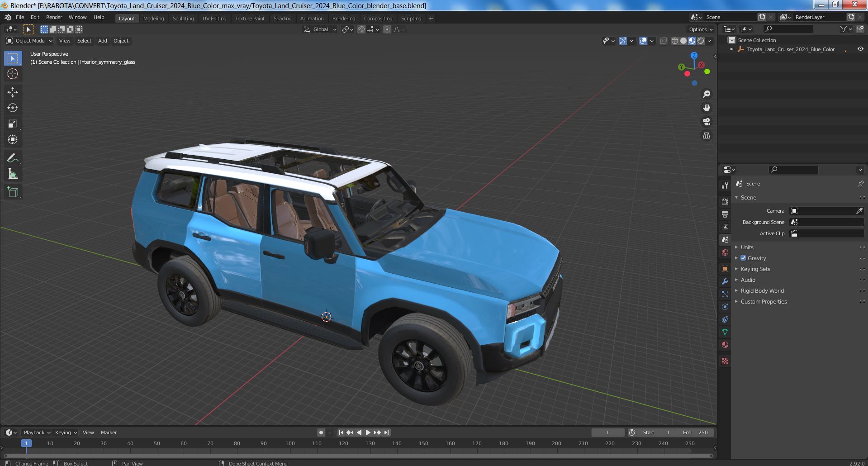The image size is (868, 466).
Task: Click the play animation button
Action: pos(368,433)
